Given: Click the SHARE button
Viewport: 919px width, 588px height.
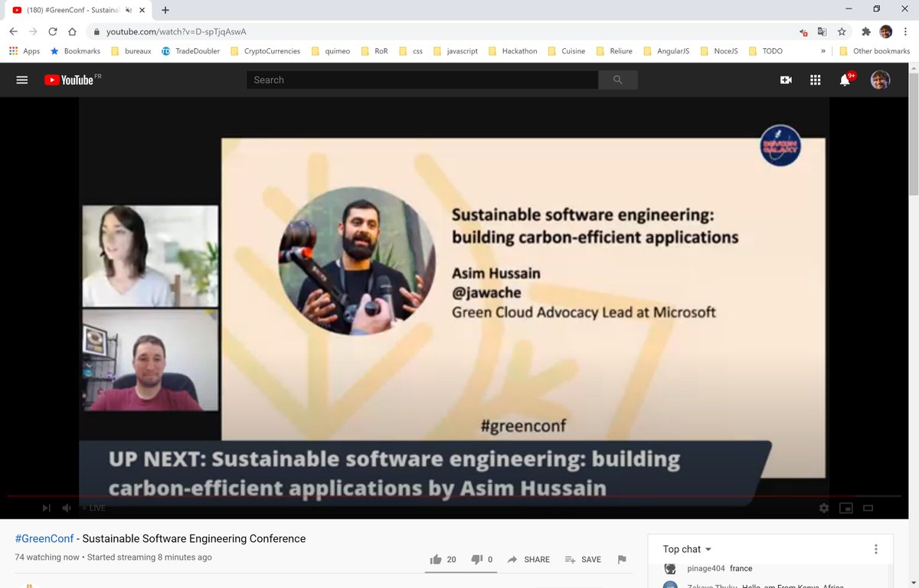Looking at the screenshot, I should 528,560.
